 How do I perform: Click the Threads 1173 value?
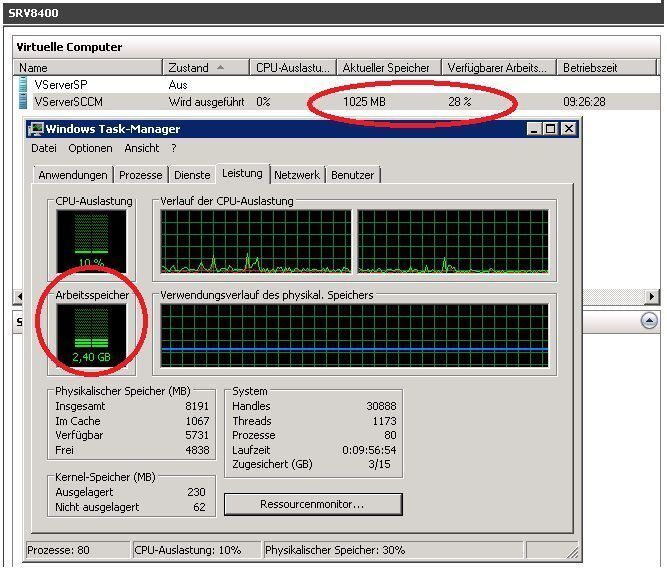click(385, 421)
